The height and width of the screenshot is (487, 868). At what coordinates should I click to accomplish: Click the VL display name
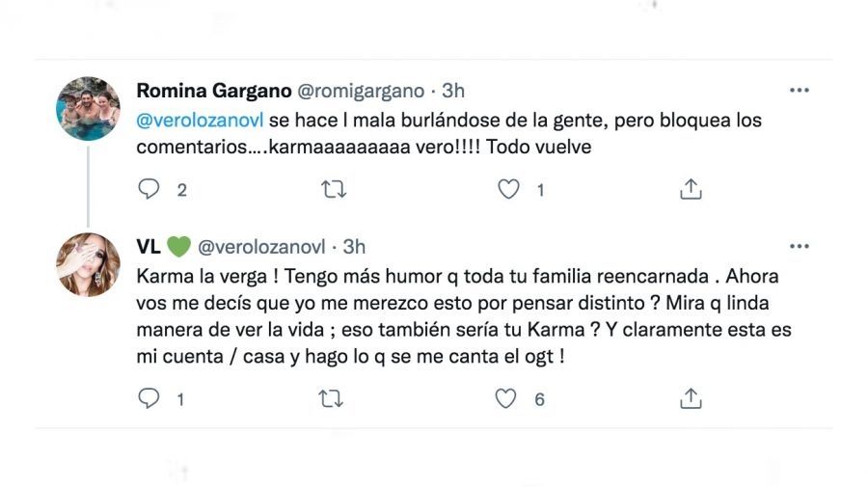coord(149,247)
